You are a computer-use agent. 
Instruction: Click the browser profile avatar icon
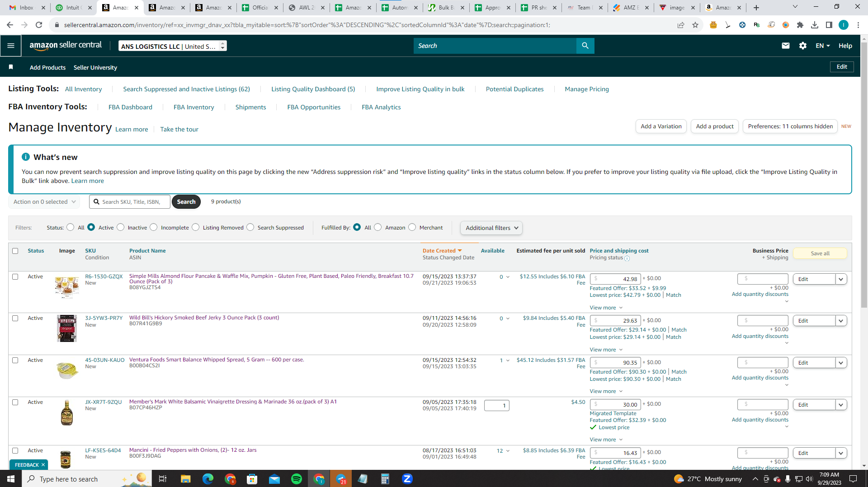tap(844, 25)
